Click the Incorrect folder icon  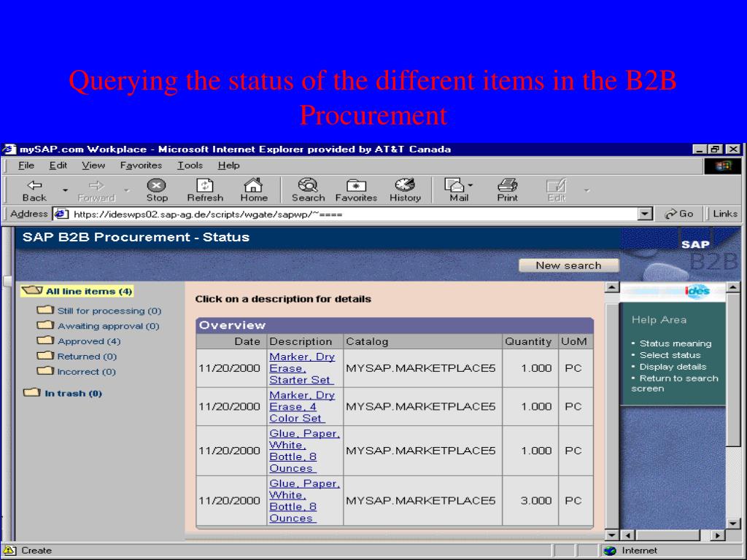pos(45,371)
